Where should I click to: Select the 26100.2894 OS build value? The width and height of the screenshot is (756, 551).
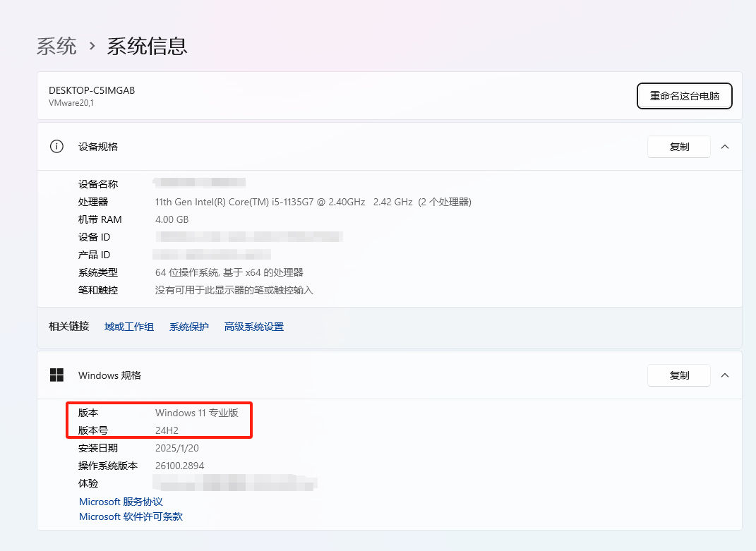click(x=180, y=466)
